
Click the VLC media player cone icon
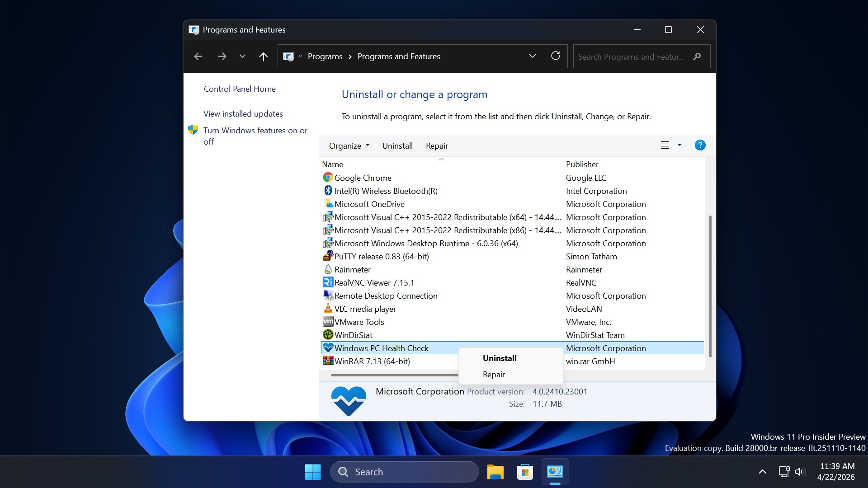(328, 309)
